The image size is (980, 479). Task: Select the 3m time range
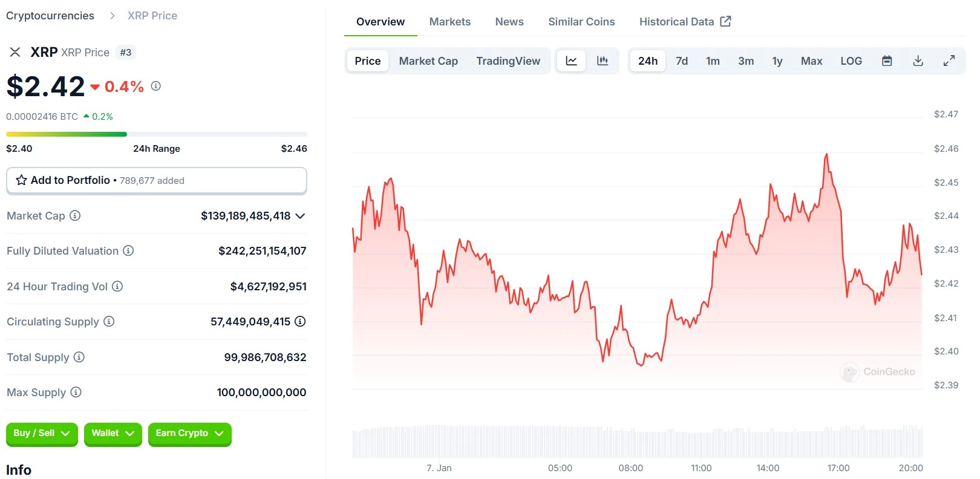point(746,60)
